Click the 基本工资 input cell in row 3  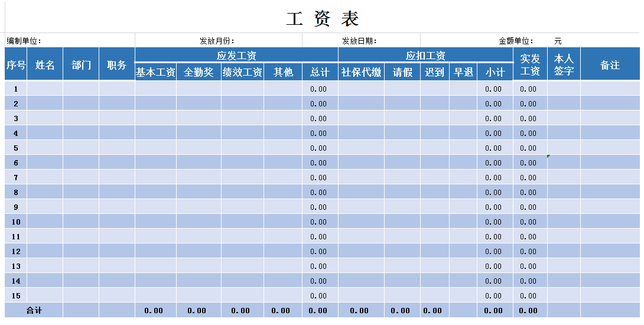tap(155, 118)
